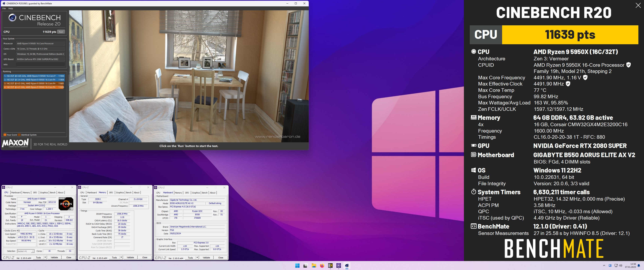Click Close button in Mainboard CPU-Z window
The height and width of the screenshot is (270, 644).
point(221,258)
